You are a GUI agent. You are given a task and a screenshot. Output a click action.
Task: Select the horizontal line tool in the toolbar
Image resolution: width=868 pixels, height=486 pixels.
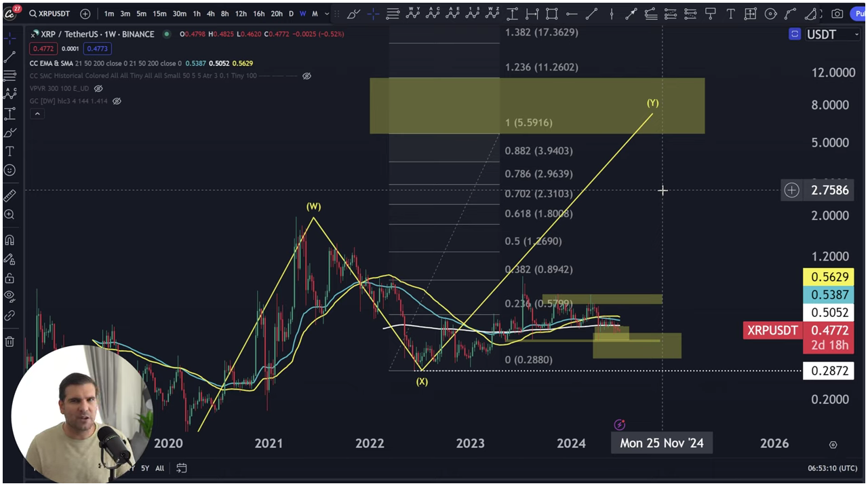572,14
